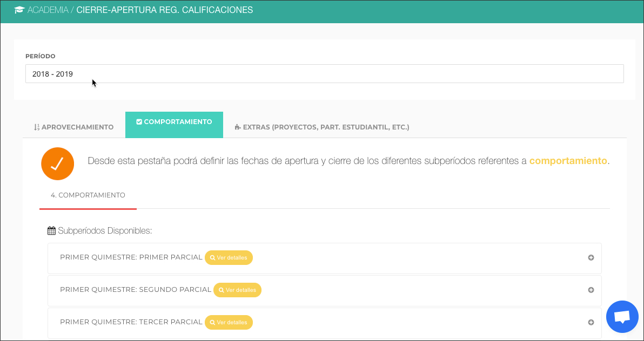Switch to the Extras (Proyectos, Part. Estudiantil) tab

[x=322, y=127]
